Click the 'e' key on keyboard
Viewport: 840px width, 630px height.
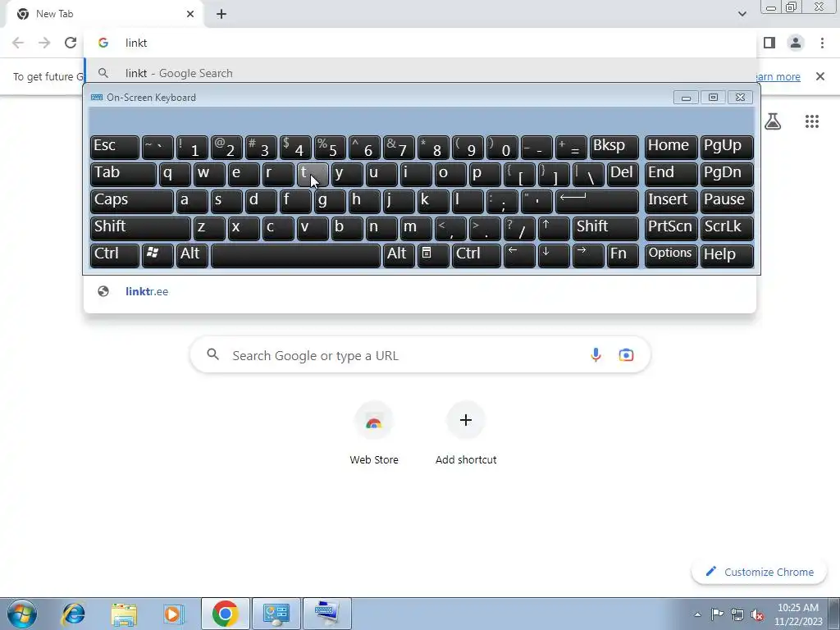[x=244, y=174]
